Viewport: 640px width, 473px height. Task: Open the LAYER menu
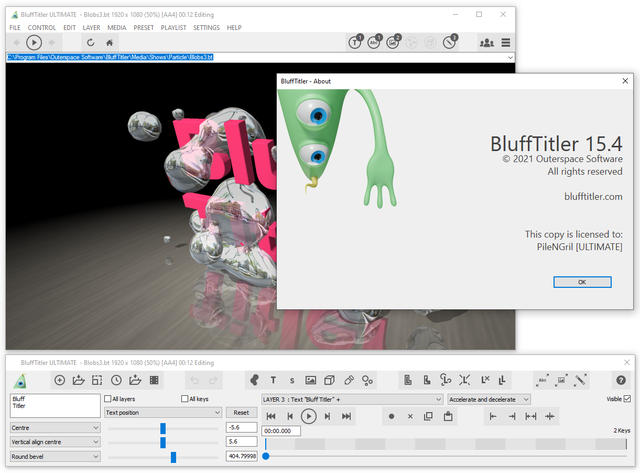pos(91,28)
